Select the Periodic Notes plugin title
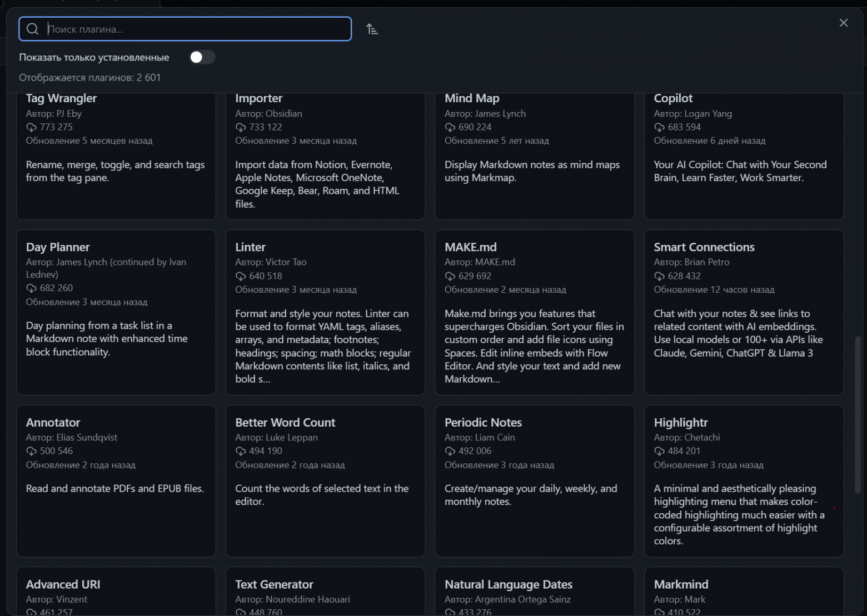 483,423
